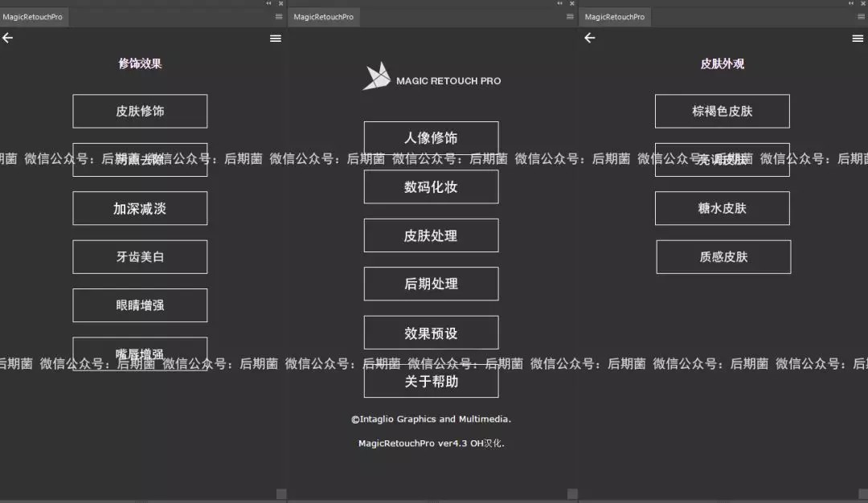Go back from the 皮肤外观 panel
Image resolution: width=868 pixels, height=503 pixels.
590,39
